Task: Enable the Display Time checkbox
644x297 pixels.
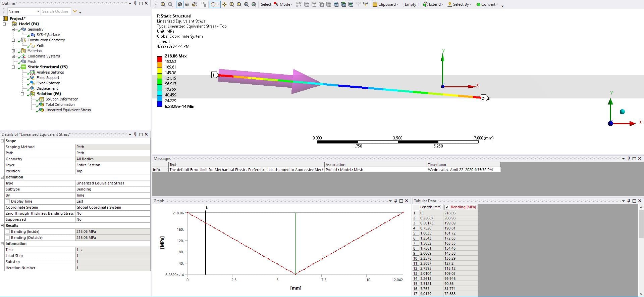Action: click(x=8, y=201)
